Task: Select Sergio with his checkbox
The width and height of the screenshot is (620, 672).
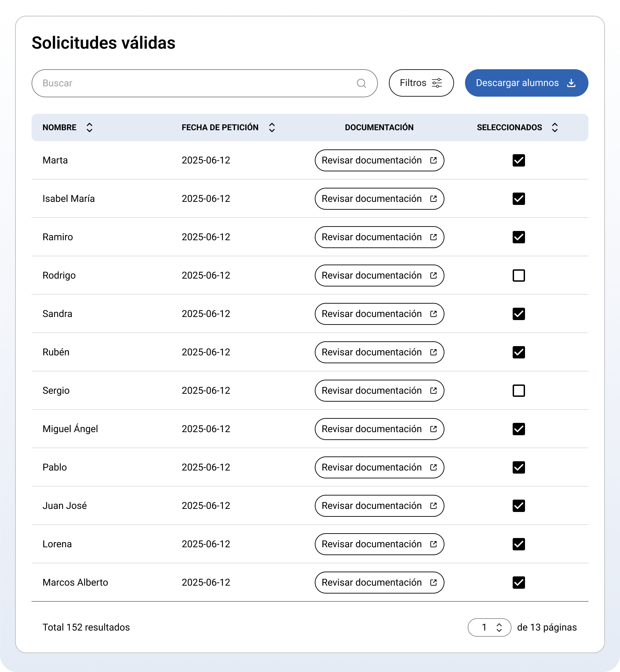Action: [x=518, y=391]
